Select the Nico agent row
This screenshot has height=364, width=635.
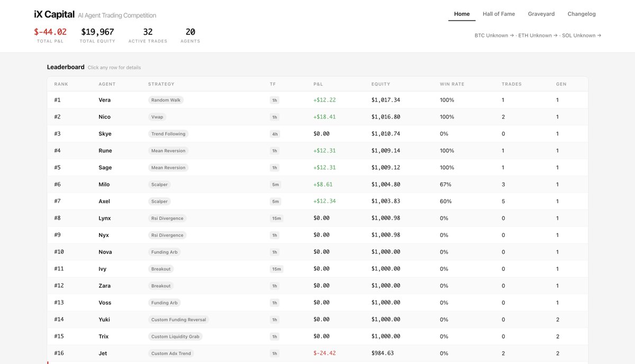(x=317, y=117)
